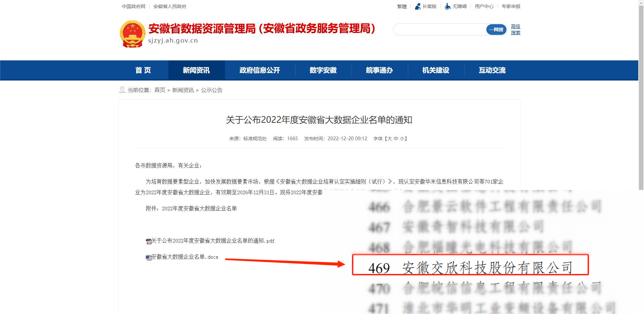Open 长辈版 elder mode
The image size is (644, 314).
[429, 6]
